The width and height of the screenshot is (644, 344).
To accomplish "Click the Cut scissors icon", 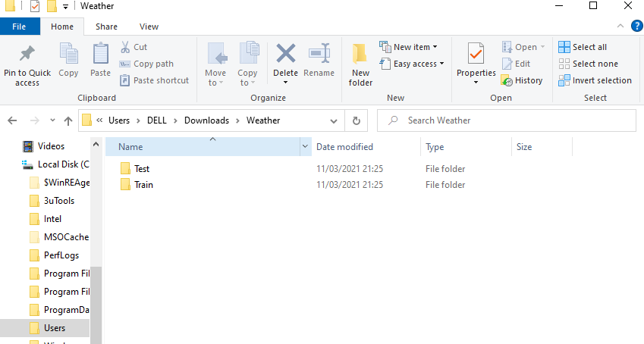I will click(125, 47).
